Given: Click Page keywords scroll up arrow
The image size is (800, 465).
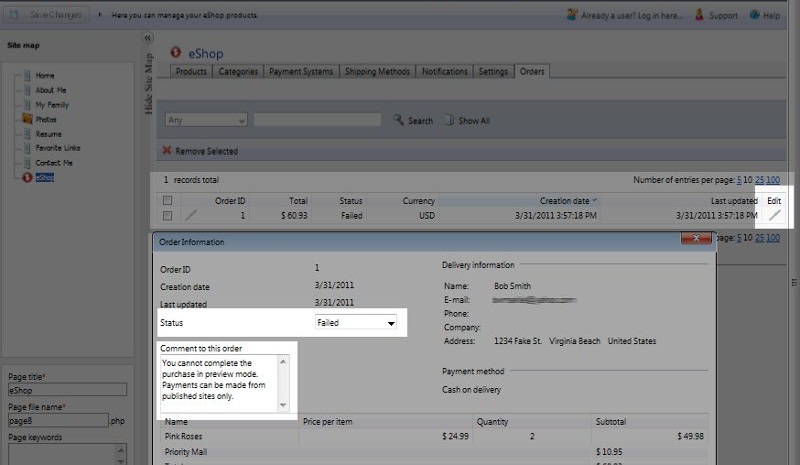Looking at the screenshot, I should [x=121, y=450].
